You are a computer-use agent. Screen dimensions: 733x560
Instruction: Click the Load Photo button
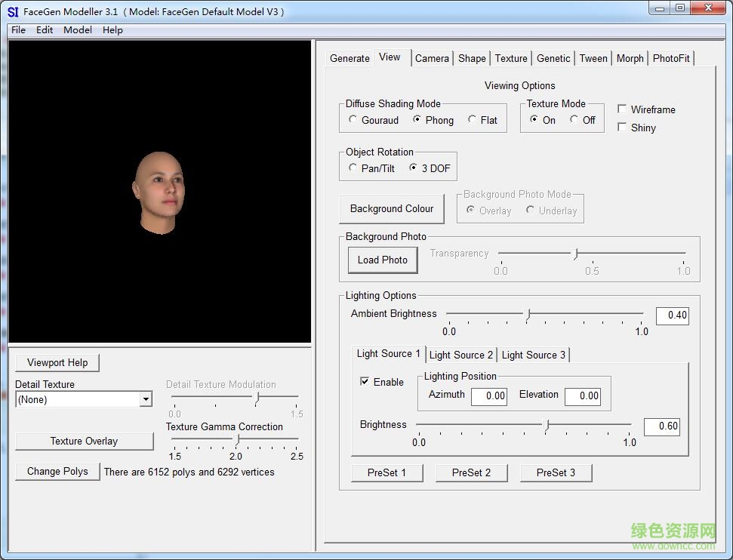click(x=383, y=260)
